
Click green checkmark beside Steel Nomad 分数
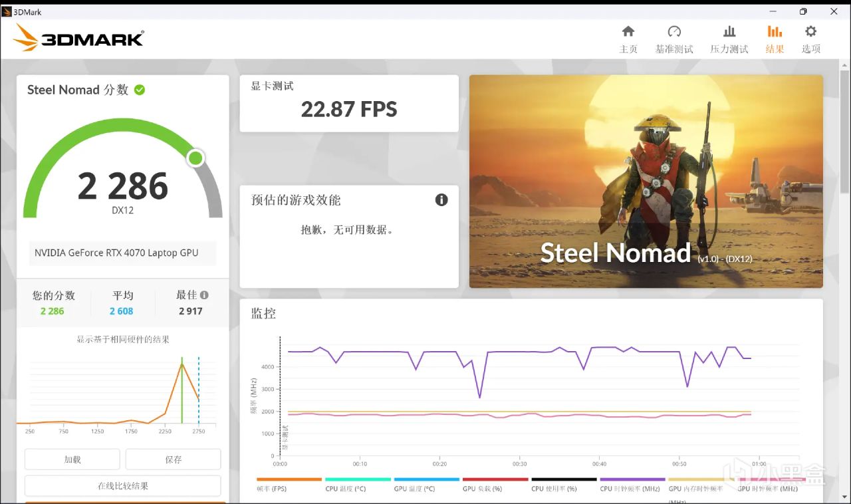(x=140, y=90)
